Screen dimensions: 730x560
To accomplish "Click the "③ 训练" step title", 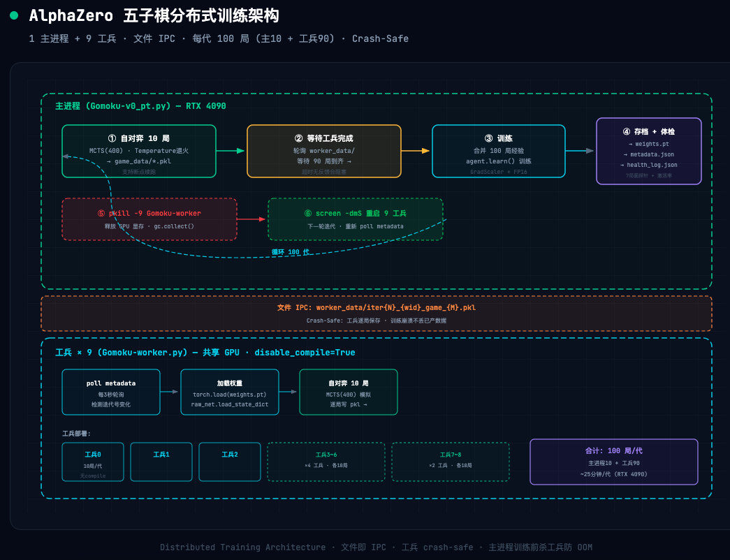I will (x=498, y=138).
